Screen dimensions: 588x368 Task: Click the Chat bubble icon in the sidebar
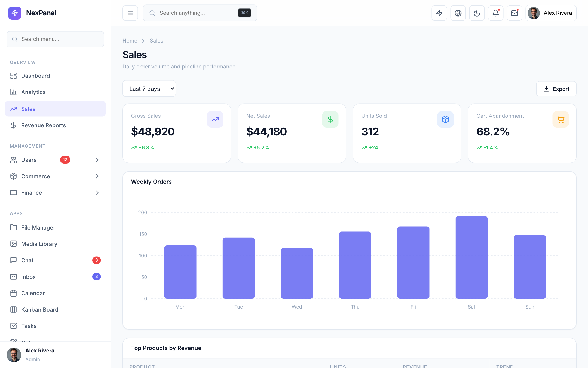point(13,260)
